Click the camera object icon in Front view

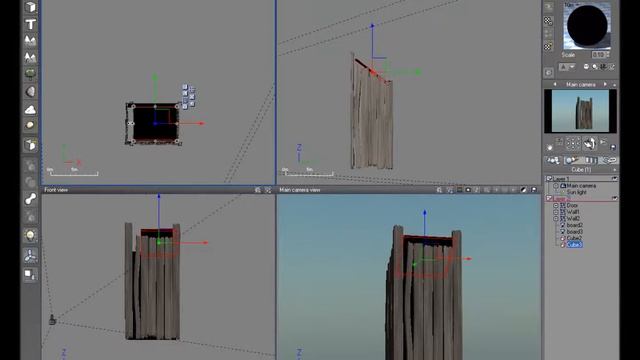[x=52, y=320]
